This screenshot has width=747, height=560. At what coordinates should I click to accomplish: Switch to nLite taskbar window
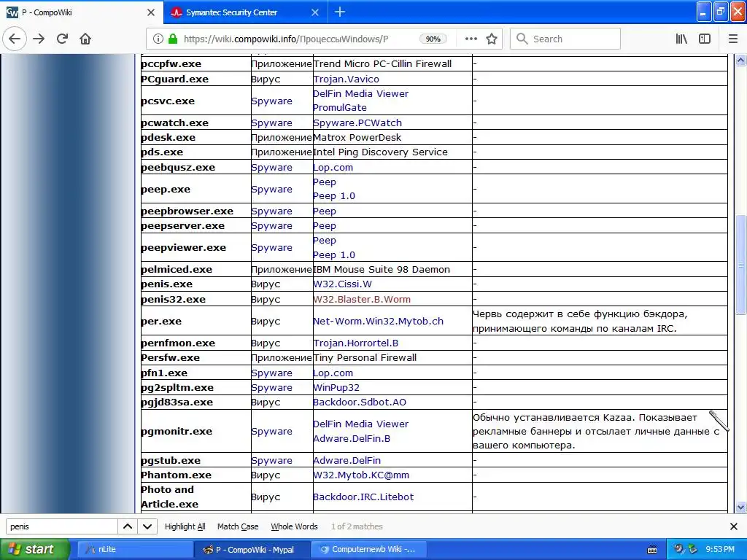point(133,549)
